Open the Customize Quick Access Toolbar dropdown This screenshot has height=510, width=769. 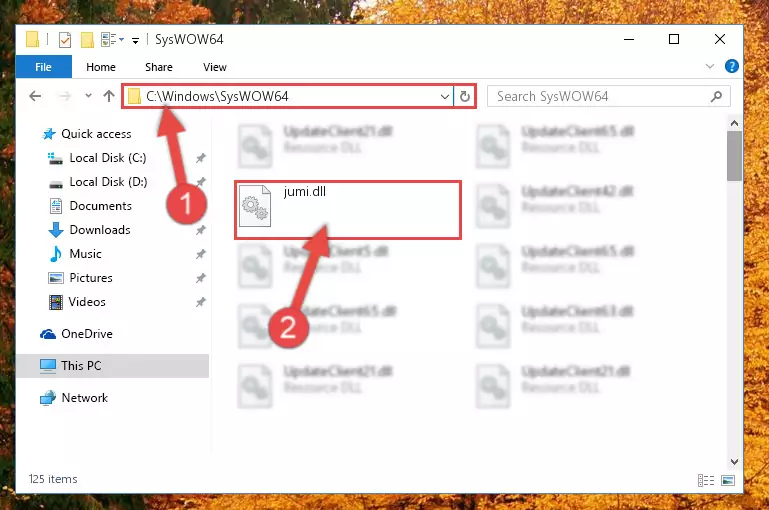[135, 40]
